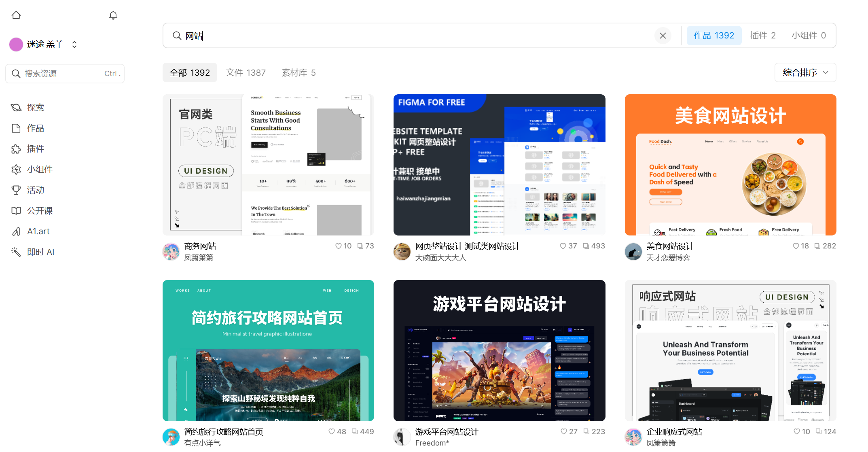
Task: Click the 迷途羔羊 user profile expander
Action: (75, 44)
